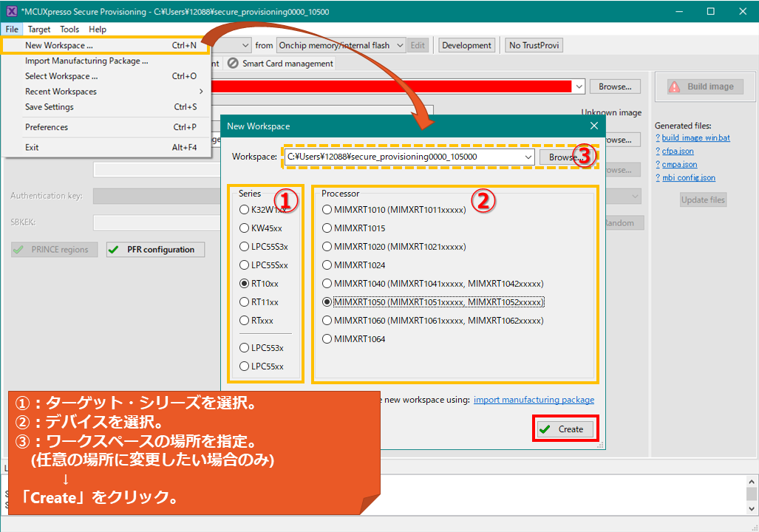759x532 pixels.
Task: Click the green checkmark on PFR configuration
Action: click(113, 250)
